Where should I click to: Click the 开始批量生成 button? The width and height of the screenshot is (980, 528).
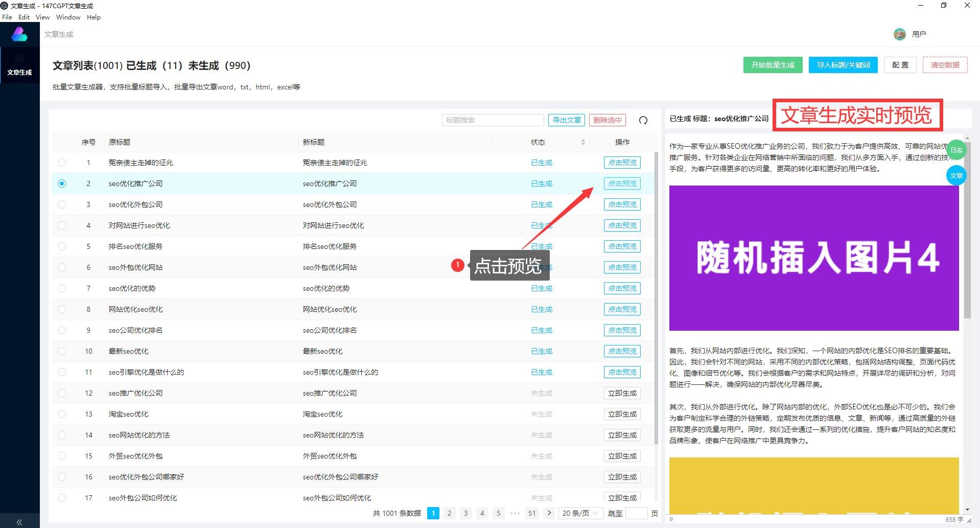coord(773,65)
